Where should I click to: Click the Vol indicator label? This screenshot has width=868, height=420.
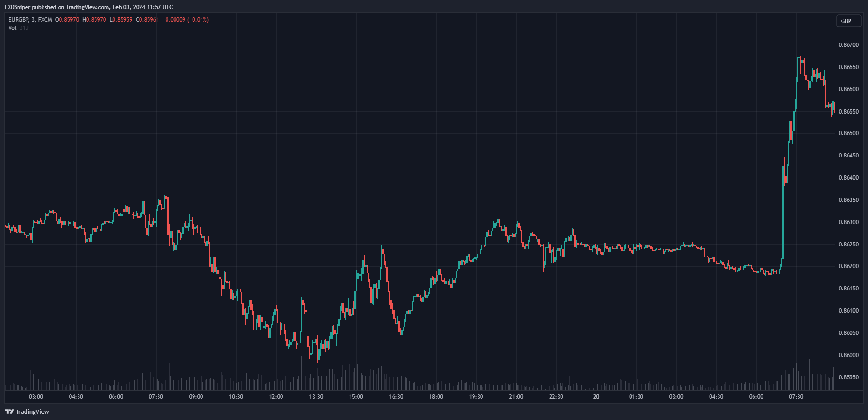point(12,28)
